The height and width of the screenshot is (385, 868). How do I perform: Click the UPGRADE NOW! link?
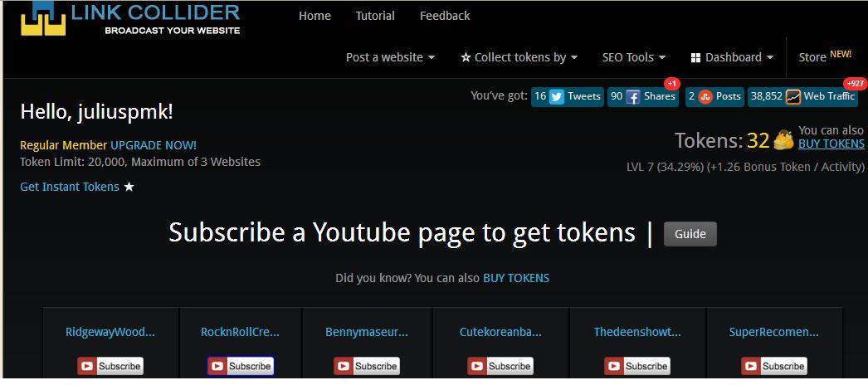click(154, 145)
